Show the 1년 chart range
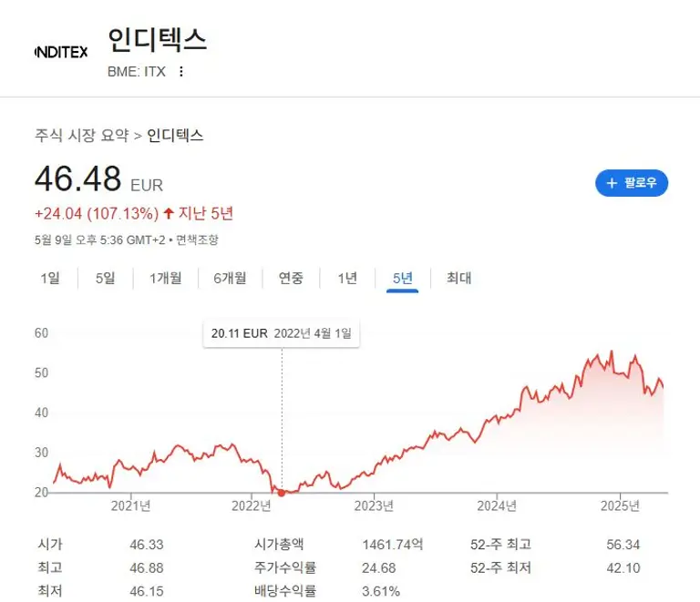This screenshot has height=602, width=700. (x=347, y=279)
